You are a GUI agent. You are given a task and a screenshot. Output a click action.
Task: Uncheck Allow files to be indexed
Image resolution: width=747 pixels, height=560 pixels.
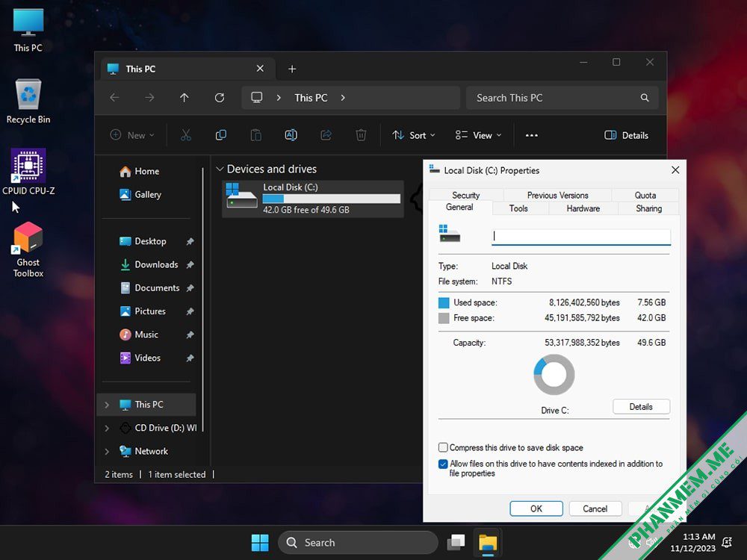click(x=443, y=464)
